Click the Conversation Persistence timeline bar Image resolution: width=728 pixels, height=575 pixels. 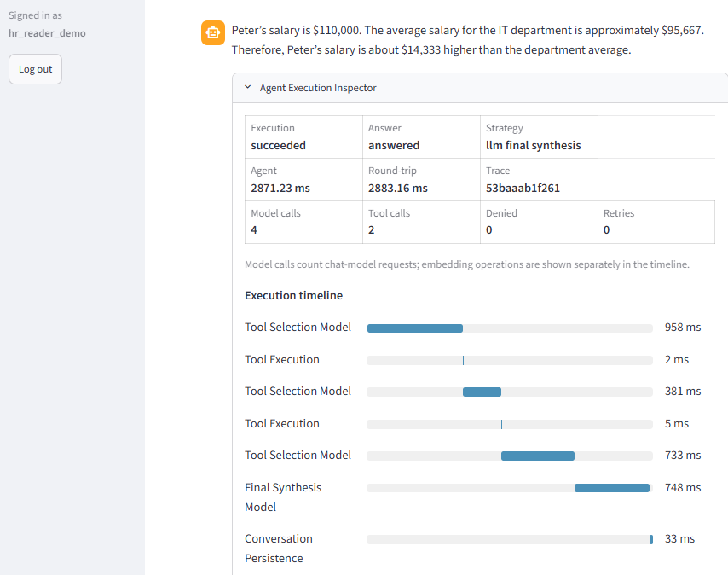click(x=651, y=539)
